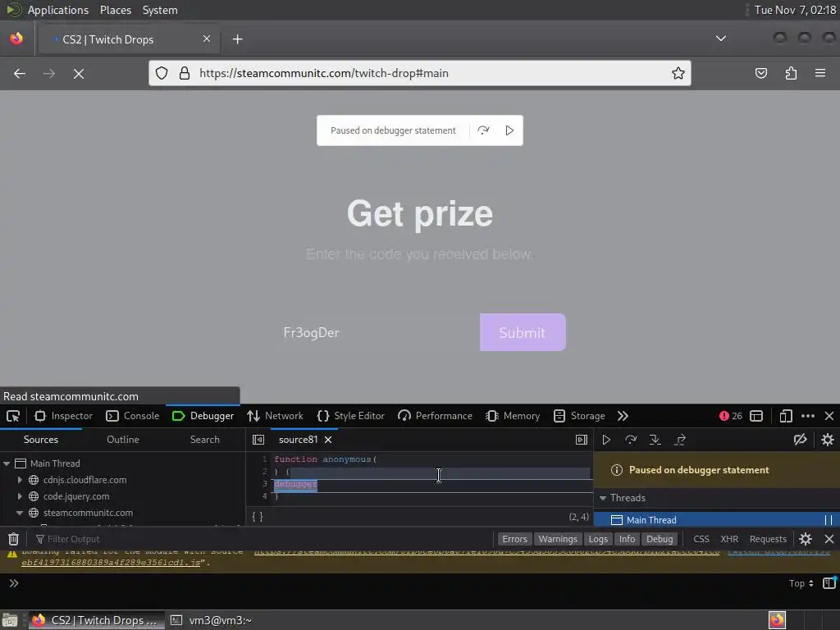The height and width of the screenshot is (630, 840).
Task: Toggle the split console icon
Action: [756, 416]
